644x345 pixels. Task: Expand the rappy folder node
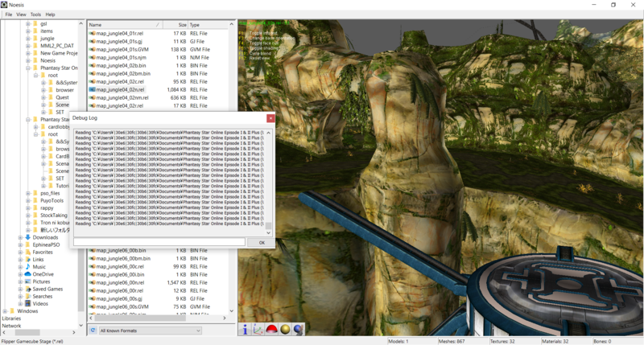(x=28, y=208)
